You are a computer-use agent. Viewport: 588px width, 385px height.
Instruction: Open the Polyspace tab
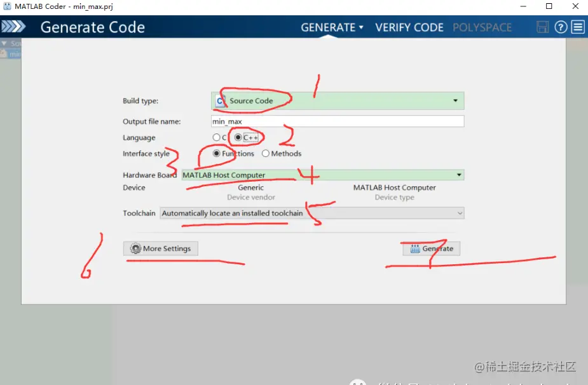[x=482, y=27]
